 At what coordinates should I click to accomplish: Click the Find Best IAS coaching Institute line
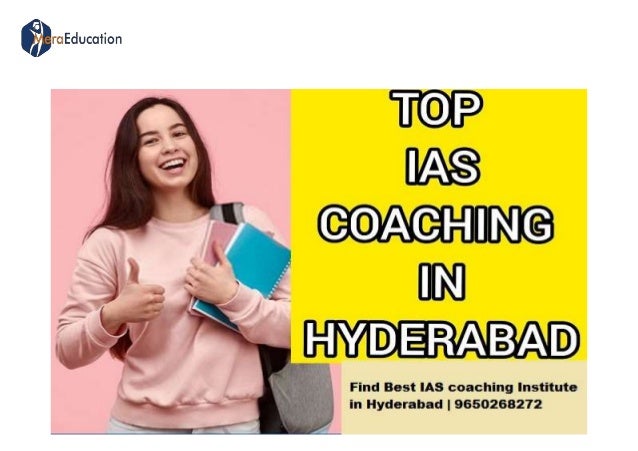click(x=463, y=387)
